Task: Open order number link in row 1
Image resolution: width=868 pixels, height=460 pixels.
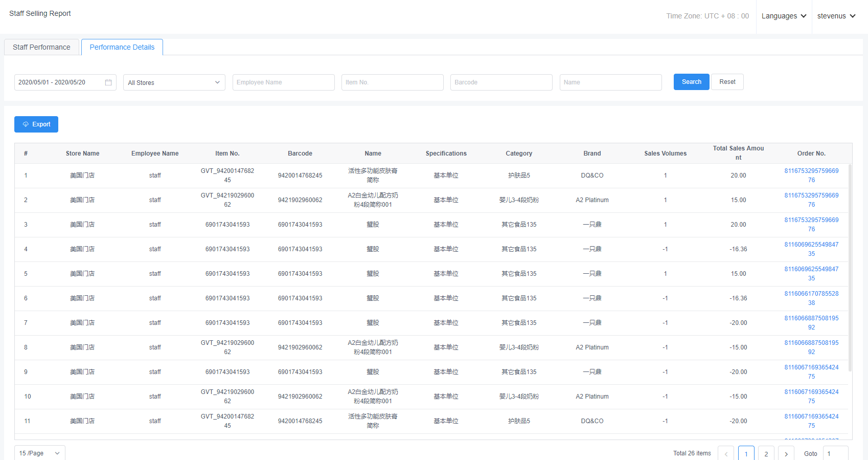Action: (811, 176)
